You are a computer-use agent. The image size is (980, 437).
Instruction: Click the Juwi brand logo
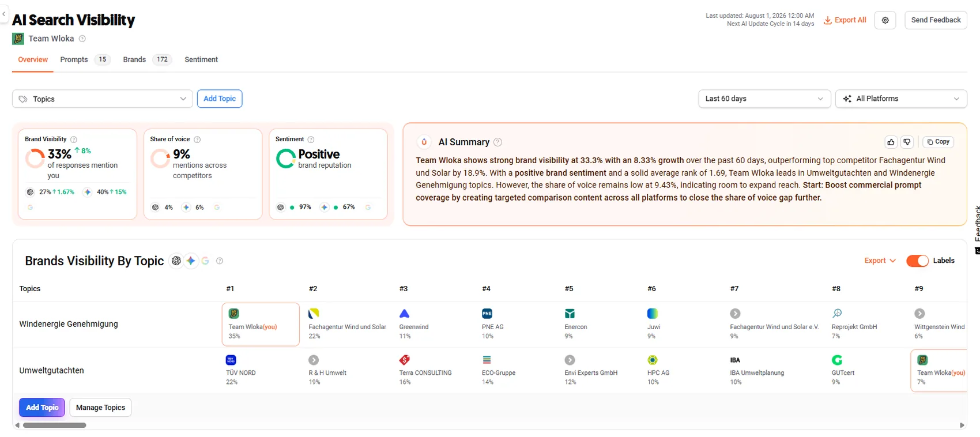tap(653, 314)
